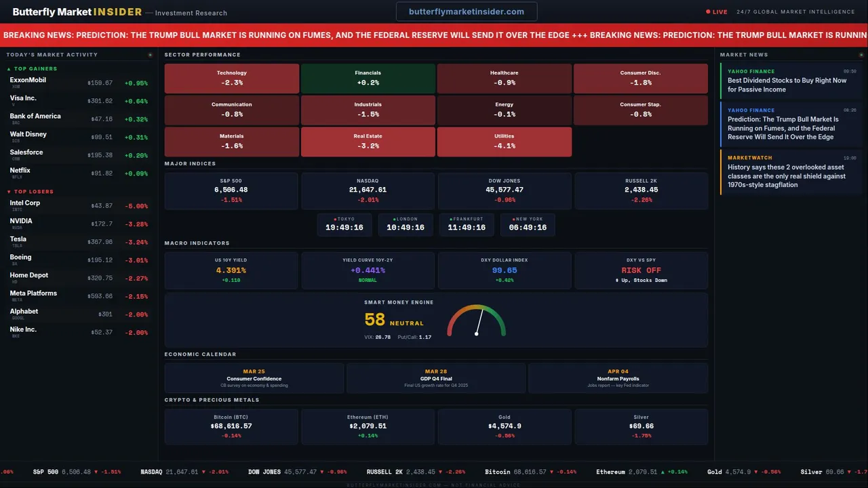Image resolution: width=868 pixels, height=488 pixels.
Task: Select Home Depot row
Action: 79,278
